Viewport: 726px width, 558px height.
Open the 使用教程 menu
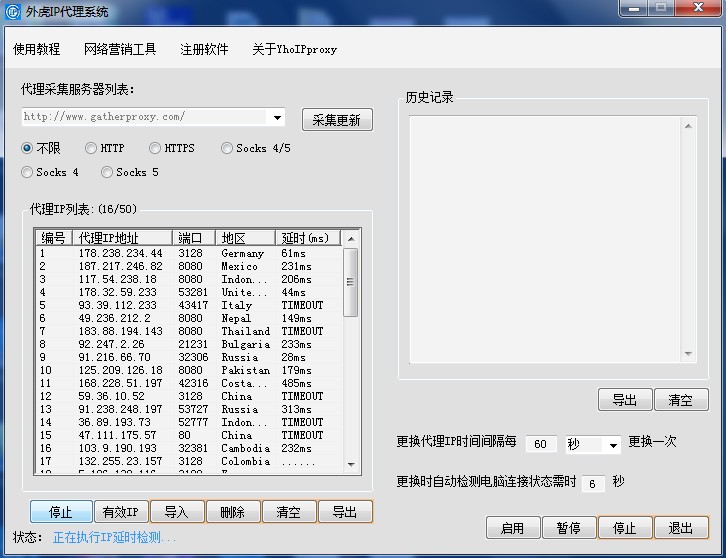37,49
